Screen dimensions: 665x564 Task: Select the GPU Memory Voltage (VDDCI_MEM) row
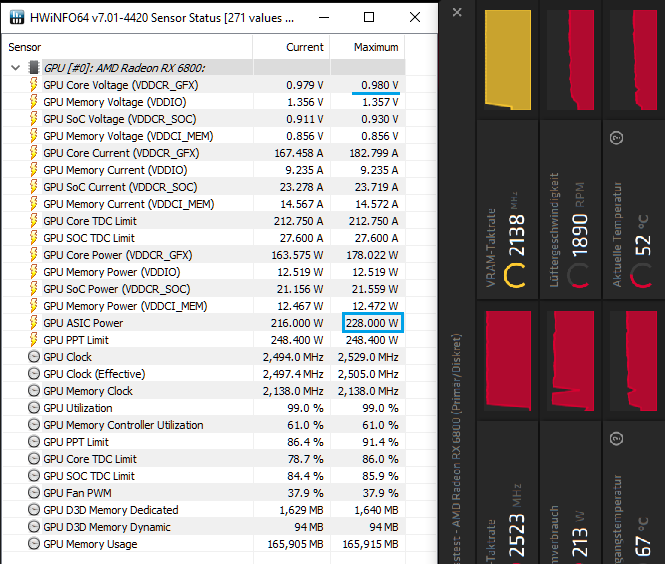tap(204, 136)
